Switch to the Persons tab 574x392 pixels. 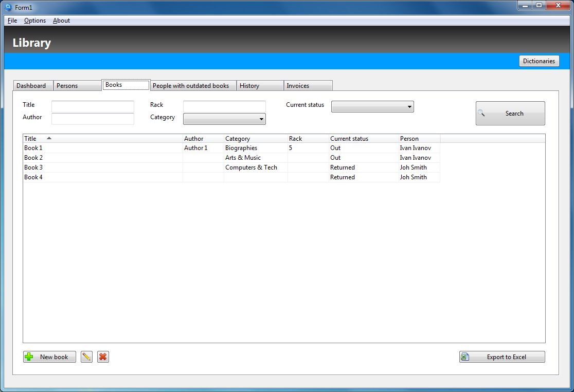(x=77, y=86)
